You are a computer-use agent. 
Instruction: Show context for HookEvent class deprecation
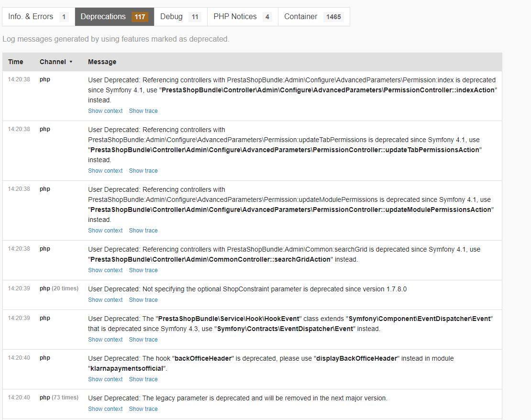(105, 339)
